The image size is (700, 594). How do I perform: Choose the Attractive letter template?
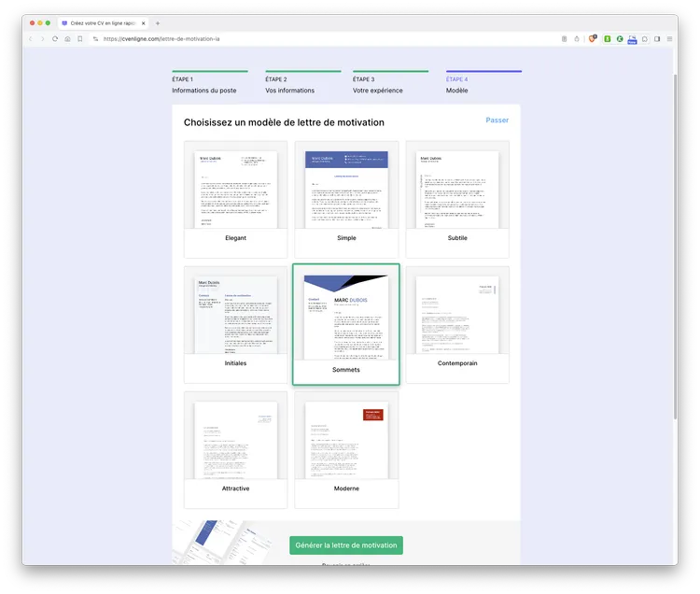click(x=236, y=450)
